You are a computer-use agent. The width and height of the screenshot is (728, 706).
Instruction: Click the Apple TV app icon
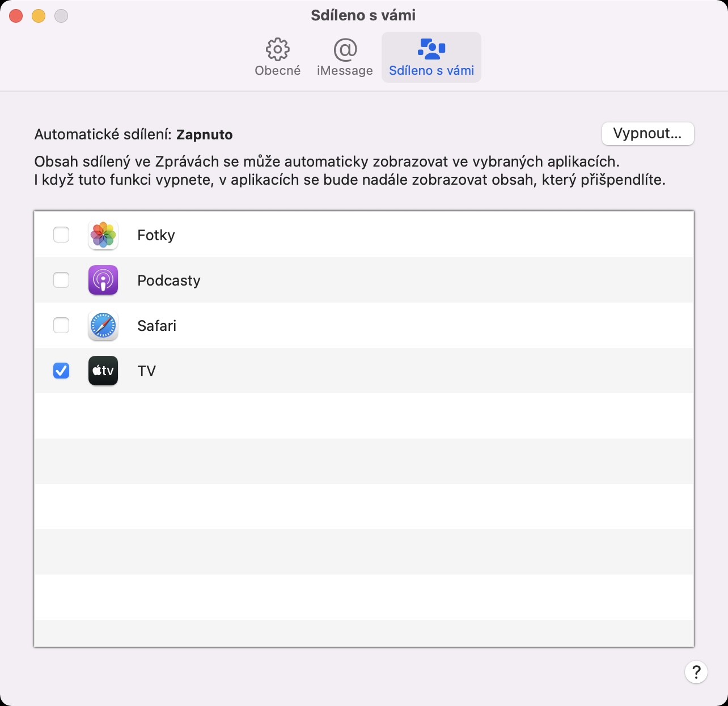click(103, 371)
